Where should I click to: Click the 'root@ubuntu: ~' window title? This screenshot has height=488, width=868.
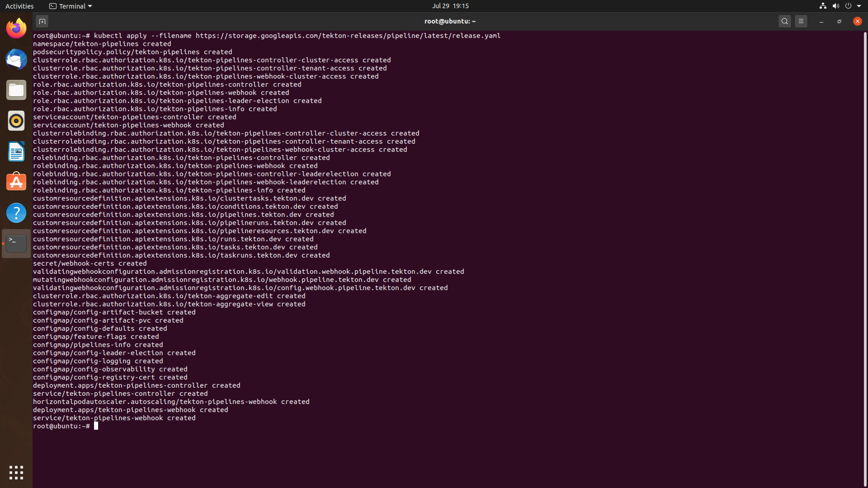(x=450, y=21)
